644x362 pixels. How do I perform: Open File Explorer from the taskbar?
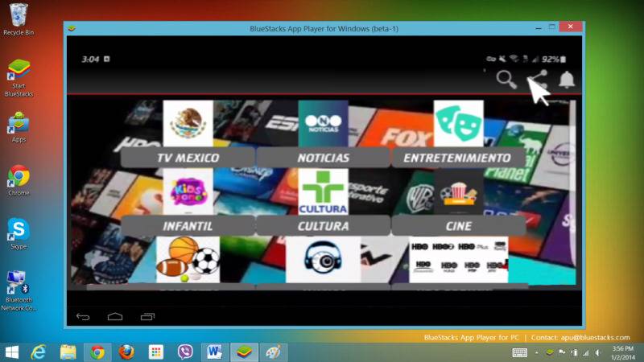[x=68, y=352]
